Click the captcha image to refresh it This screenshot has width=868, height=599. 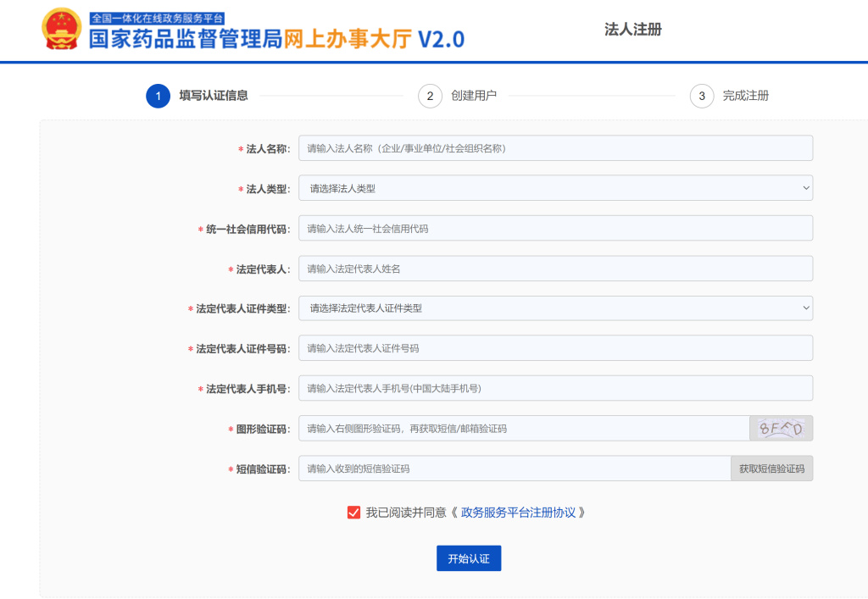pos(781,428)
